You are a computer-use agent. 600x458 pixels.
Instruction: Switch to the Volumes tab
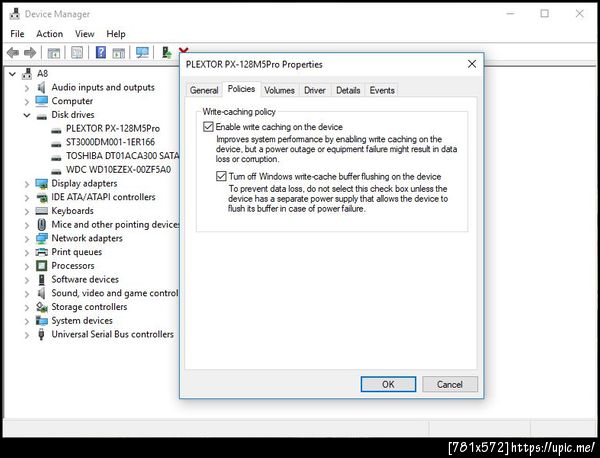pos(279,90)
